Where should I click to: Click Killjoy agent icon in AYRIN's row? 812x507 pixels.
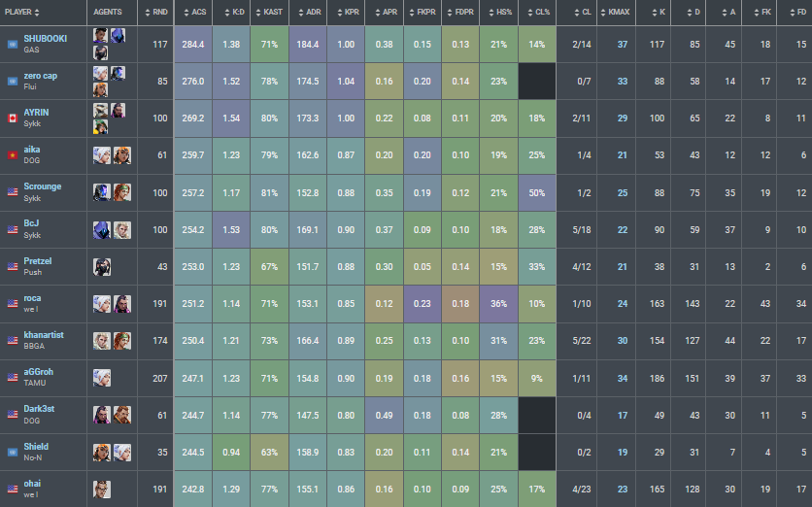pyautogui.click(x=101, y=127)
